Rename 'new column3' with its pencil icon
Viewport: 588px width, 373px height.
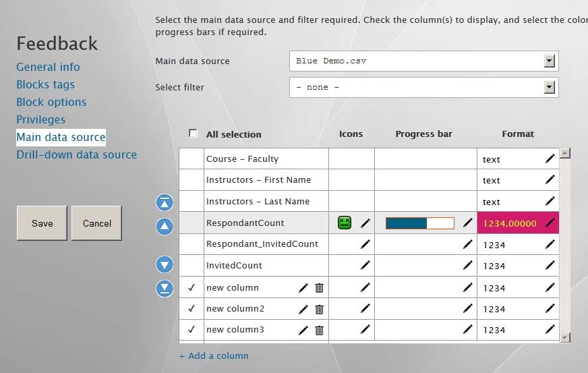(303, 331)
